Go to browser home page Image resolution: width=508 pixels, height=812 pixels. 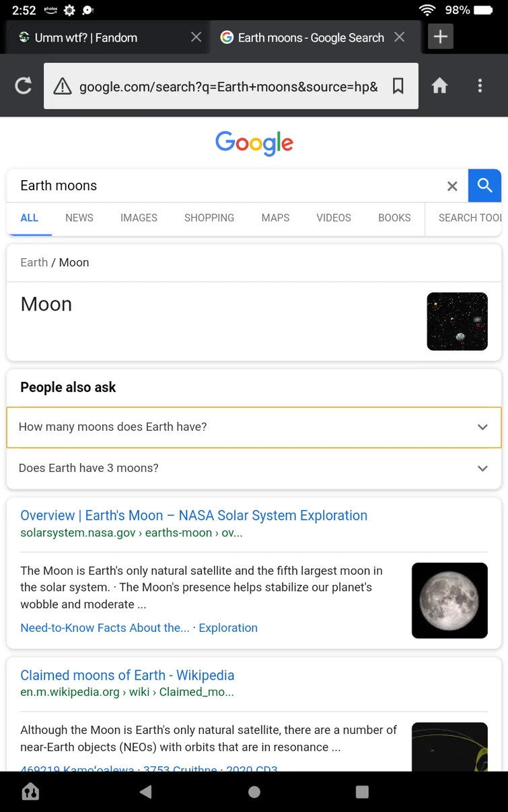point(439,86)
